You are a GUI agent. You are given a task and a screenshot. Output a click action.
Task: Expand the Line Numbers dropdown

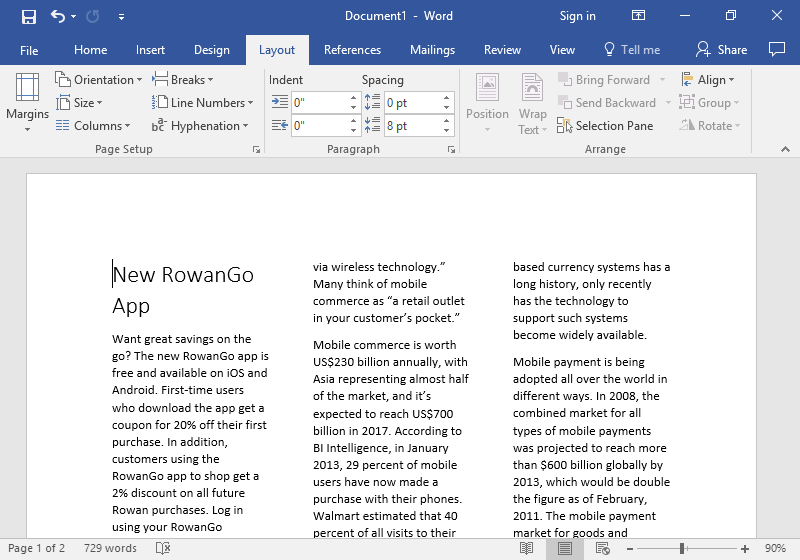click(x=205, y=103)
